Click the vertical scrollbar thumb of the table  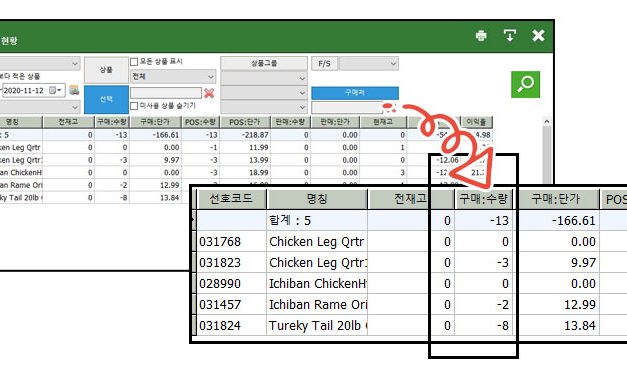[x=547, y=155]
